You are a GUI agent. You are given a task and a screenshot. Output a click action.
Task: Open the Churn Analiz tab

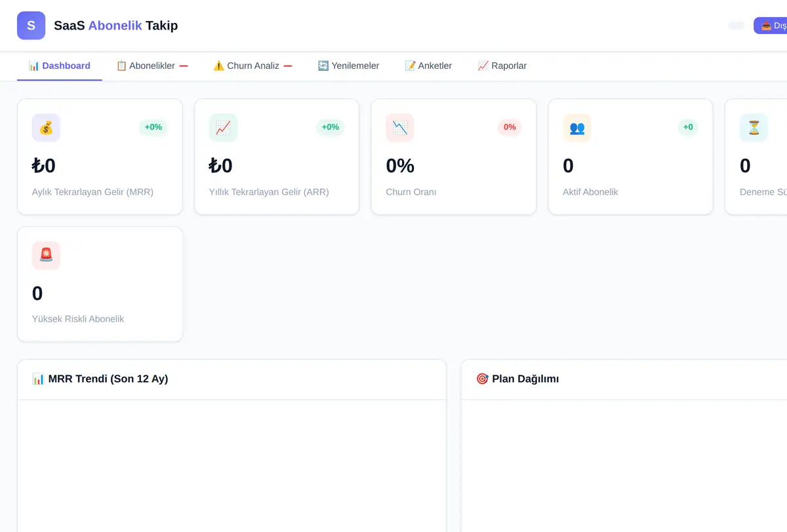pyautogui.click(x=252, y=66)
